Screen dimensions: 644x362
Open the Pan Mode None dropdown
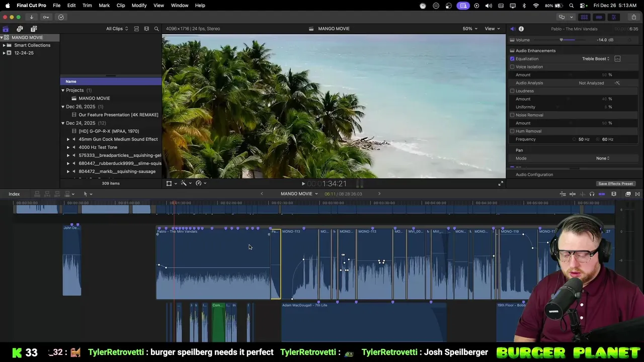point(603,158)
